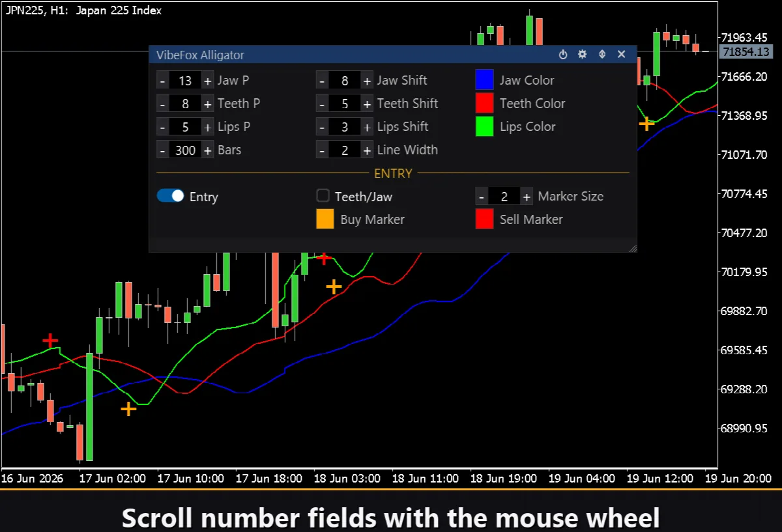
Task: Decrease Line Width value
Action: point(322,150)
